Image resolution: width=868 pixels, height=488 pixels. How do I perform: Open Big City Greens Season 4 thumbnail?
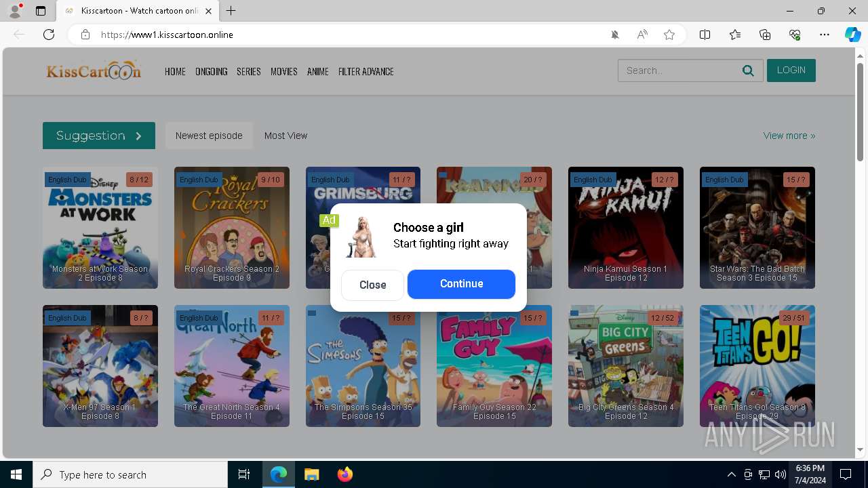[x=626, y=366]
